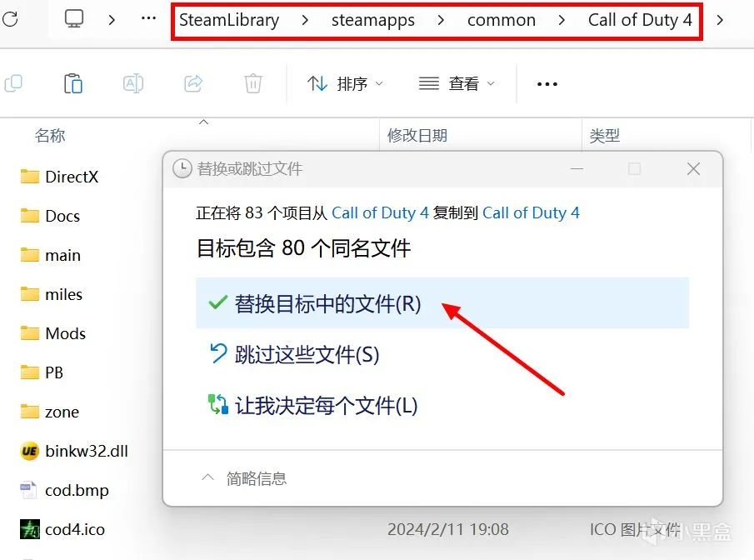754x560 pixels.
Task: Expand chevron after Call of Duty 4 breadcrumb
Action: click(x=720, y=20)
